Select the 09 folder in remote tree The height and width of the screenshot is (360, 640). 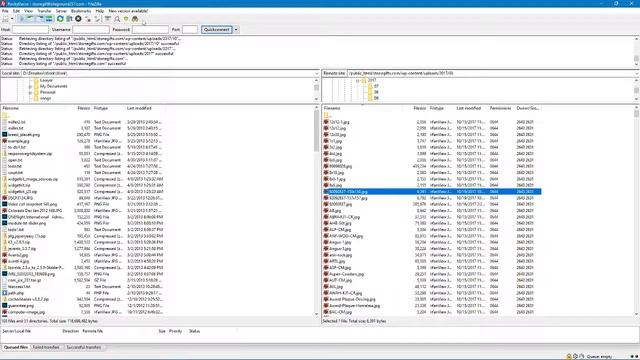(376, 98)
